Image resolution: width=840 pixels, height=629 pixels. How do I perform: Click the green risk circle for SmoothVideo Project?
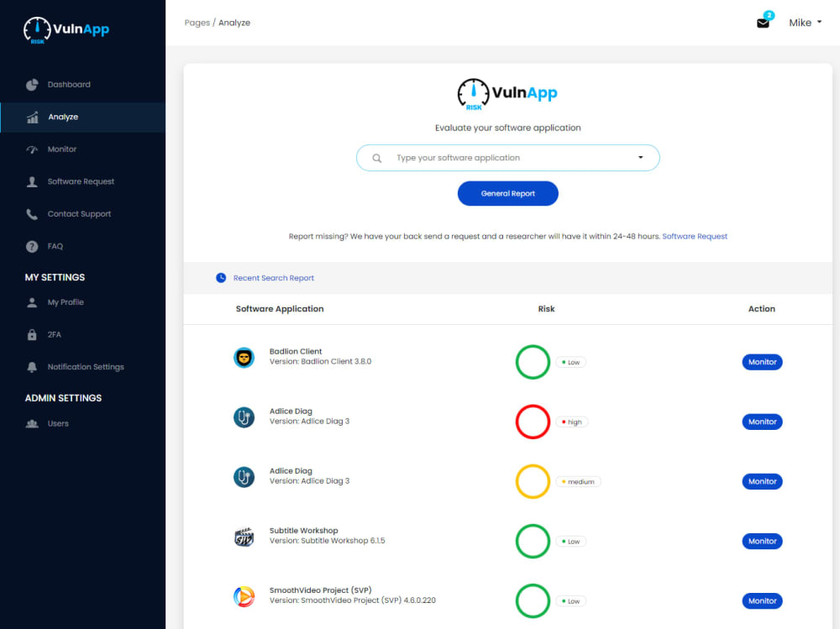[x=533, y=601]
